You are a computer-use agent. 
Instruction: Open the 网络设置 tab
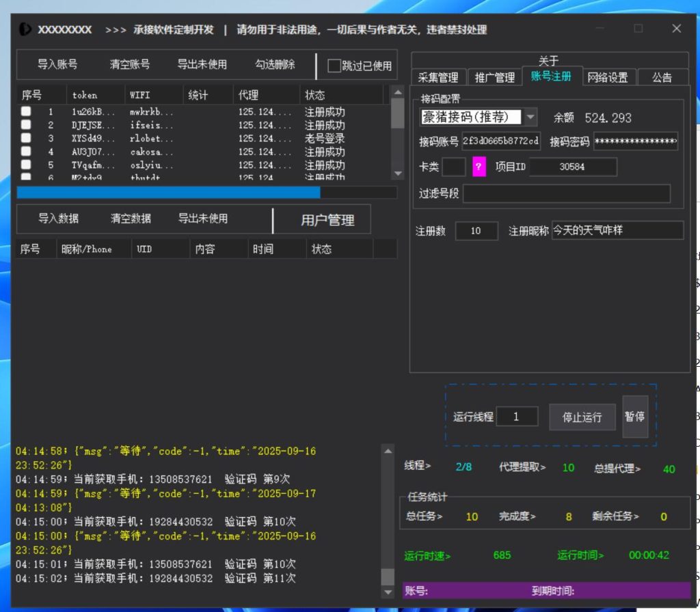608,77
